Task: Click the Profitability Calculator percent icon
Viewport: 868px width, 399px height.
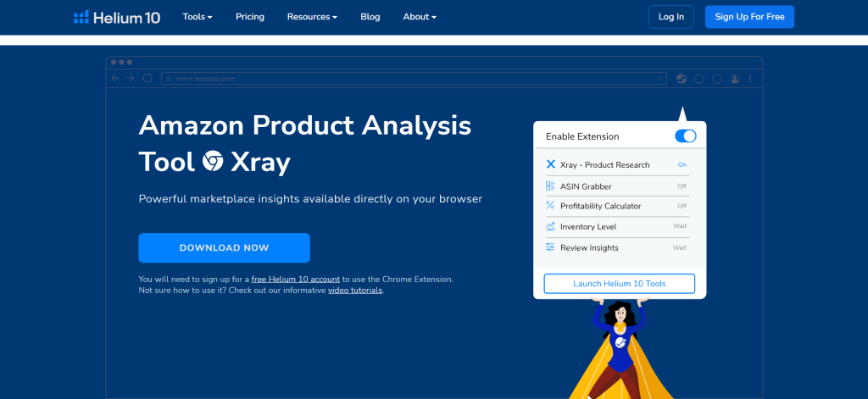Action: pos(550,205)
